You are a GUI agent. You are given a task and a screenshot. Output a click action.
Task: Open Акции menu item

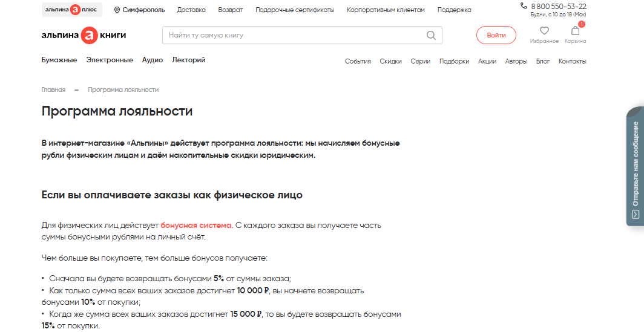(x=487, y=61)
